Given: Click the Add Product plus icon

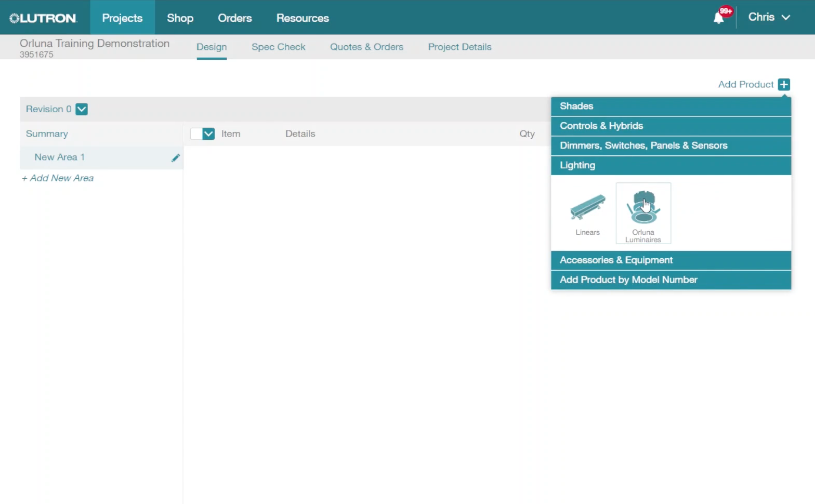Looking at the screenshot, I should (x=784, y=84).
